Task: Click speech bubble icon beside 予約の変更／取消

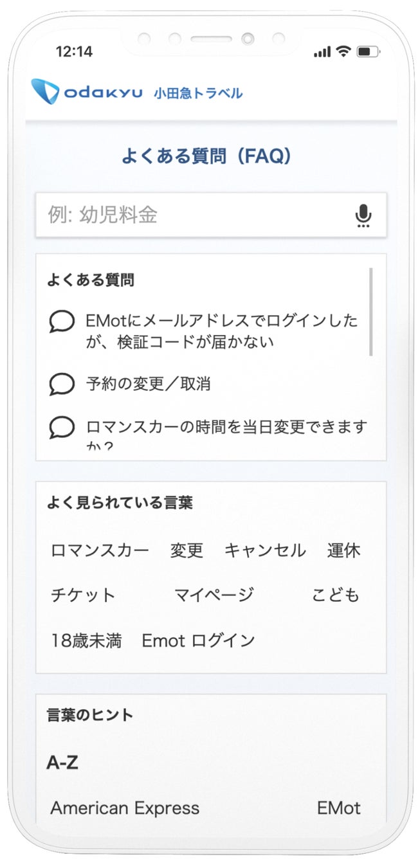Action: point(62,384)
